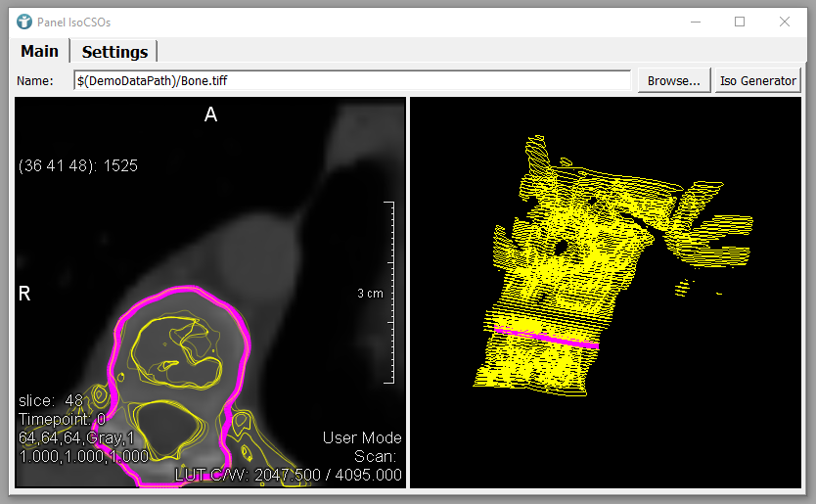816x504 pixels.
Task: Click the magenta contour in 3D view
Action: tap(548, 337)
